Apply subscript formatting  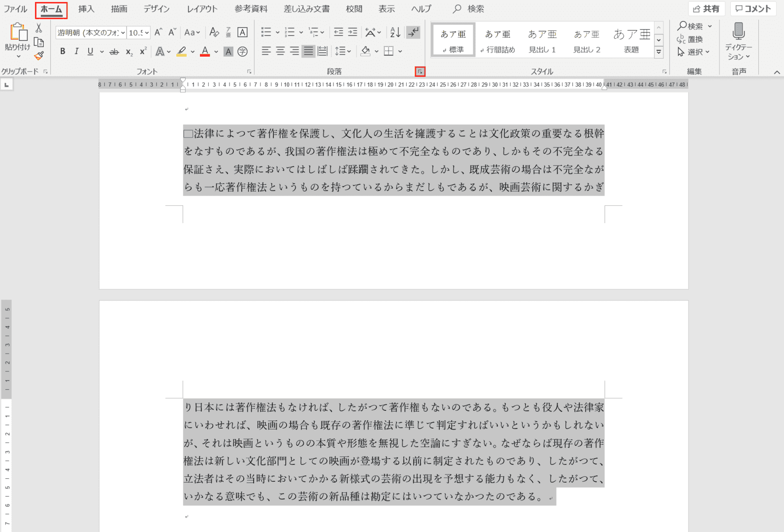pos(129,51)
